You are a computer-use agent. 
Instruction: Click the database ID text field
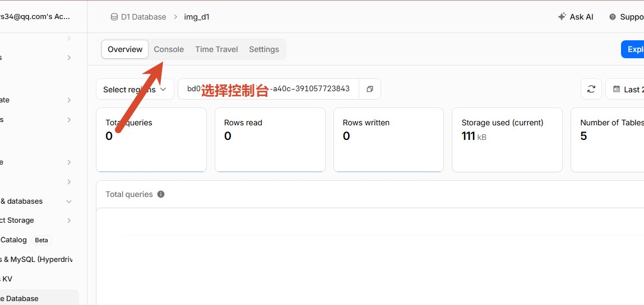point(268,89)
